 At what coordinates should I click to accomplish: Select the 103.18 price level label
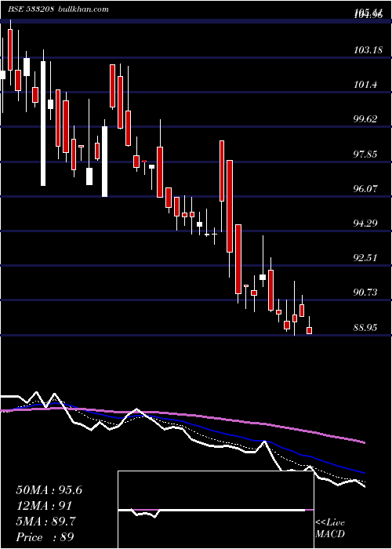tap(368, 50)
